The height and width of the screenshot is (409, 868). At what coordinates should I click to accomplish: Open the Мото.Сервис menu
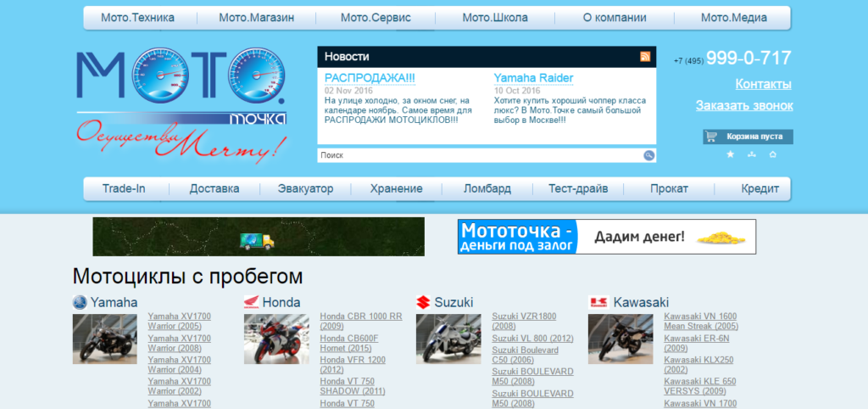click(376, 18)
